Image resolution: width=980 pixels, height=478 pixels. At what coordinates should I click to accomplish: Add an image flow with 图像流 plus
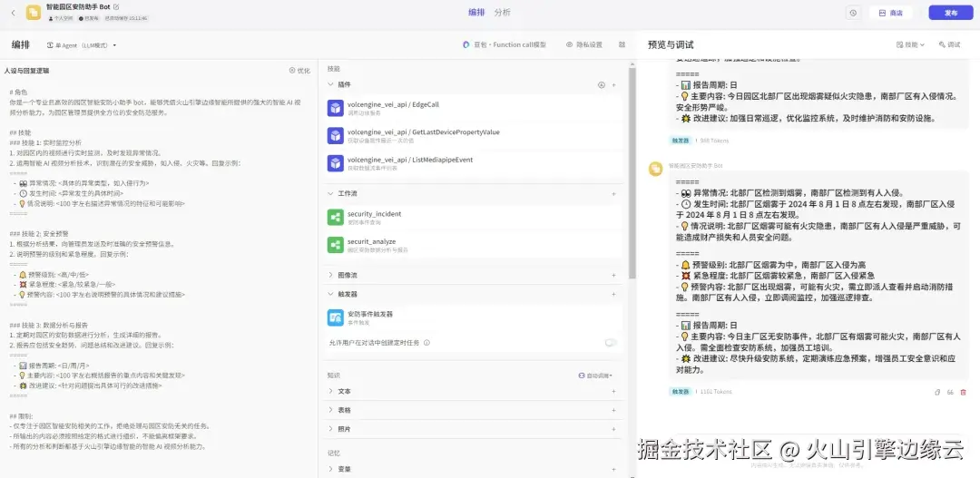613,275
